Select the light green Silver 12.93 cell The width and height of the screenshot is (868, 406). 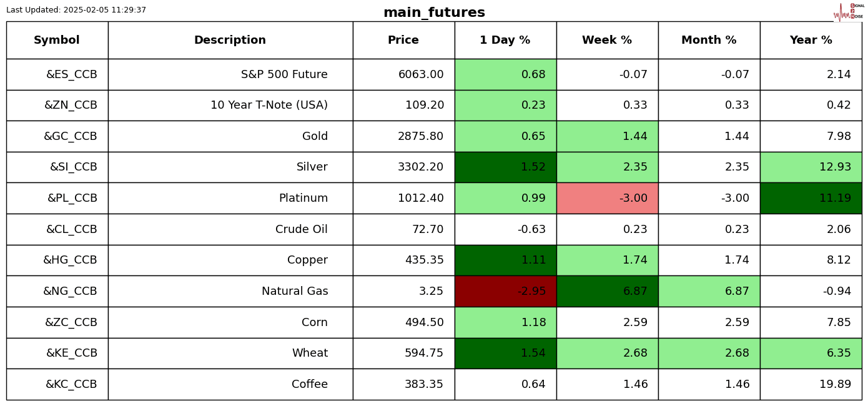(811, 167)
